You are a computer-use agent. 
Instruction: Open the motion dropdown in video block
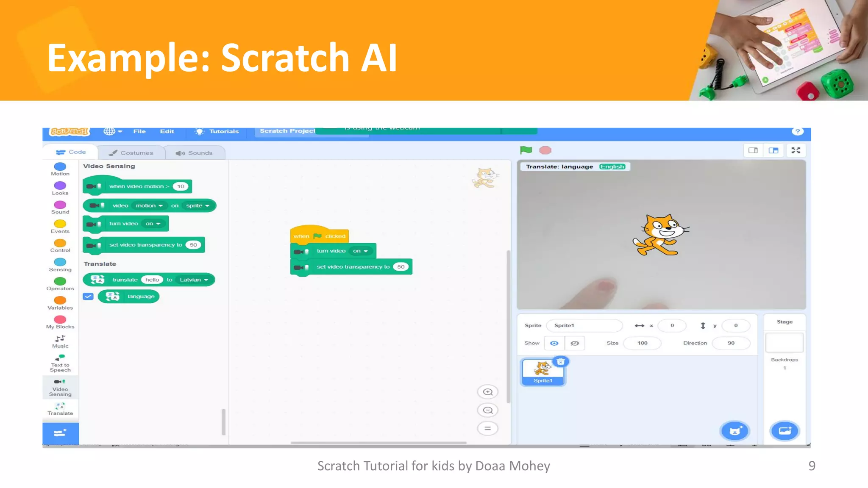tap(149, 205)
